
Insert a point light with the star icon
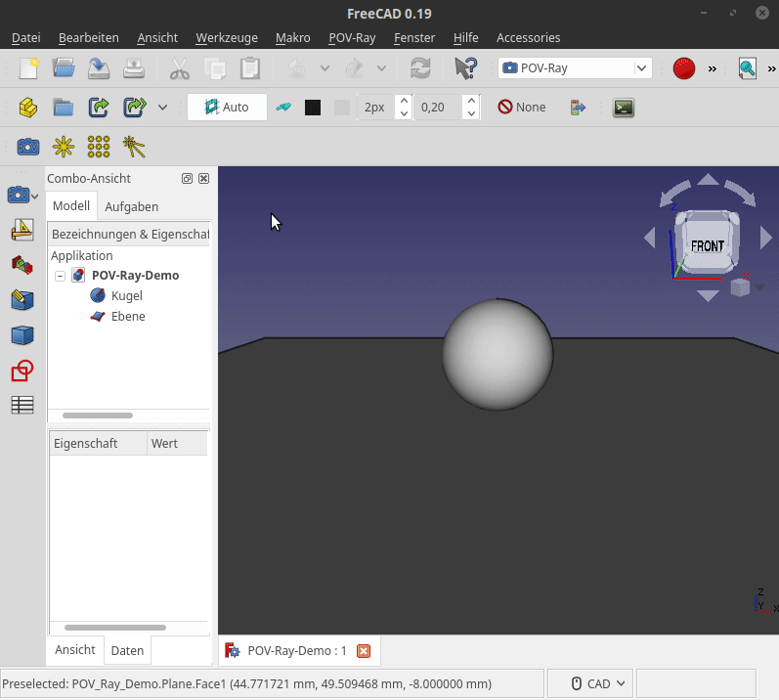tap(64, 147)
